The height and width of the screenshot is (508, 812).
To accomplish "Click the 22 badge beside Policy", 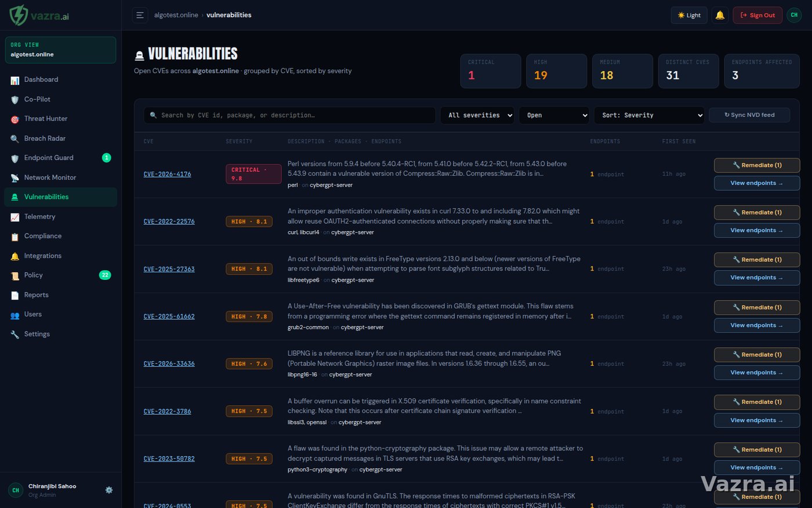I will coord(105,275).
